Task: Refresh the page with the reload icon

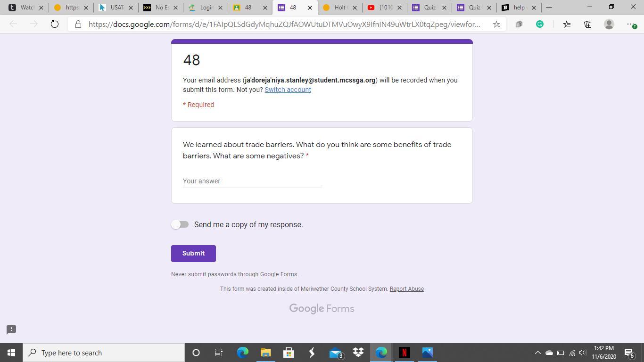Action: (x=55, y=24)
